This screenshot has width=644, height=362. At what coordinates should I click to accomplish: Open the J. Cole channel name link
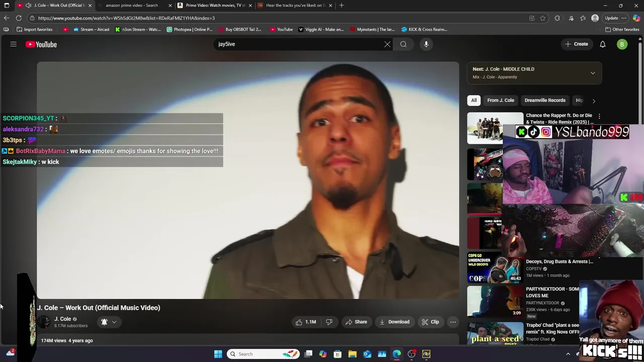(x=62, y=319)
